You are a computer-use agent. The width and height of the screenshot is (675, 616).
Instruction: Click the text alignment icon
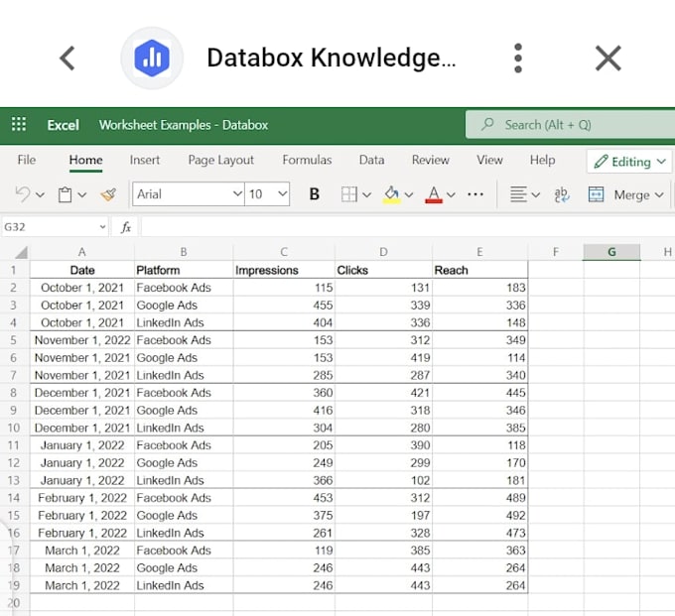(518, 194)
